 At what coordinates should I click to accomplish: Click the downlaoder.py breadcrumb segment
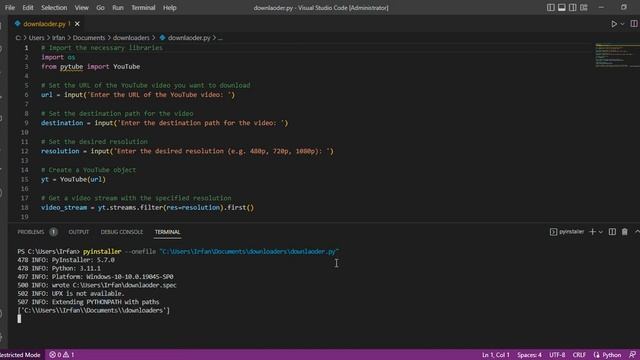189,38
